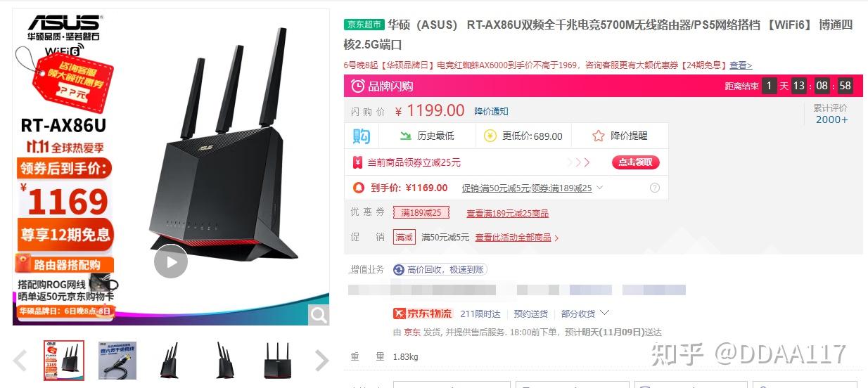The image size is (868, 388).
Task: Open 查看满189元减25商品 link
Action: tap(507, 213)
